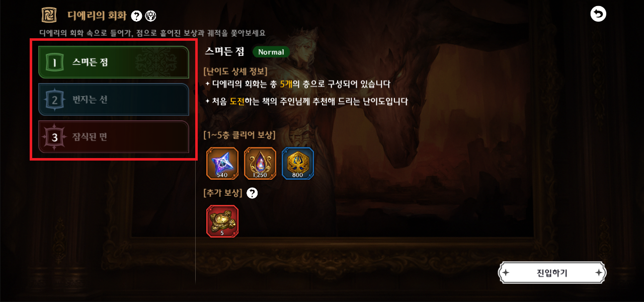Image resolution: width=644 pixels, height=302 pixels.
Task: Inspect the gold emblem reward showing 800
Action: pyautogui.click(x=298, y=164)
